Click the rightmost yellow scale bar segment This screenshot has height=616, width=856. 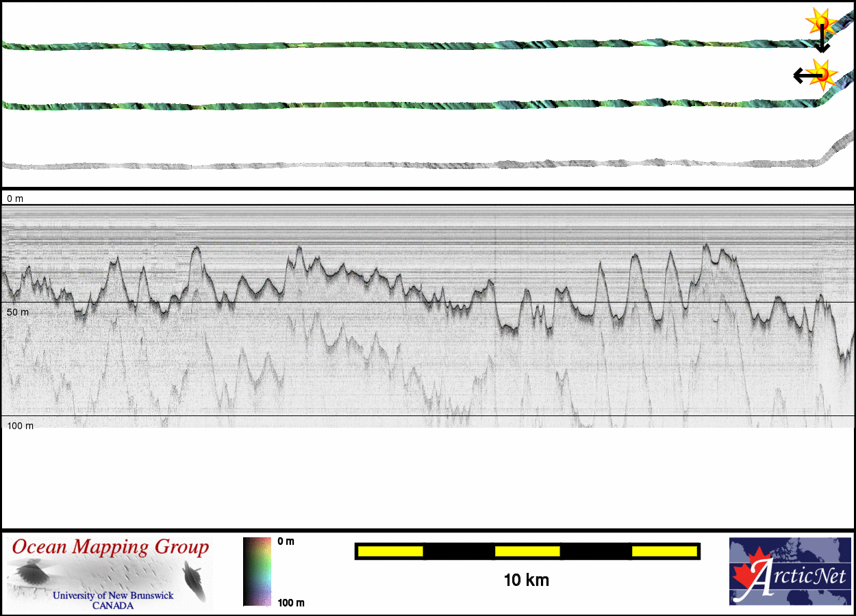[664, 551]
